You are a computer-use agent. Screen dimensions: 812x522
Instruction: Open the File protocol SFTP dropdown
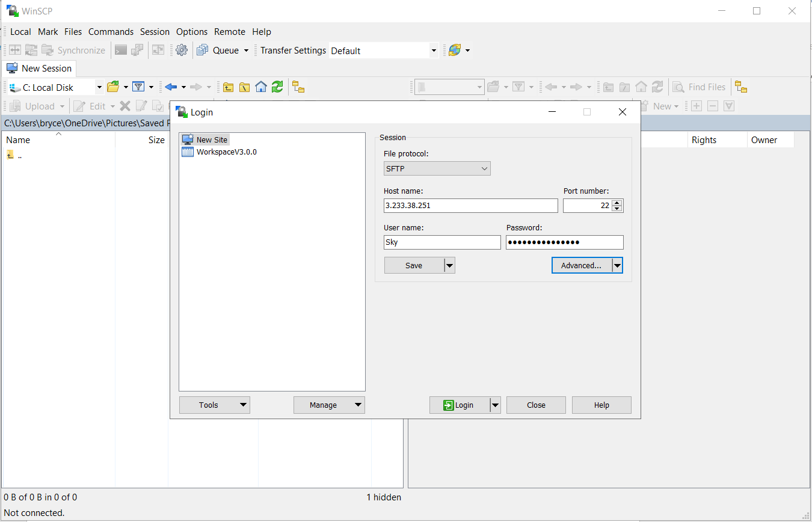437,169
